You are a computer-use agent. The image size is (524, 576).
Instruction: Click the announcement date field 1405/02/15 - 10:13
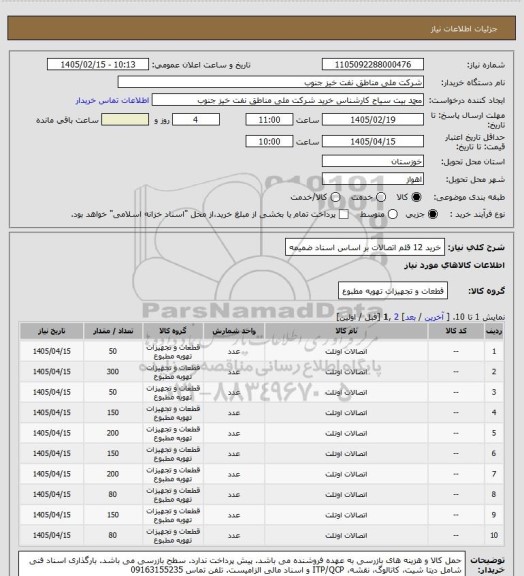(98, 64)
